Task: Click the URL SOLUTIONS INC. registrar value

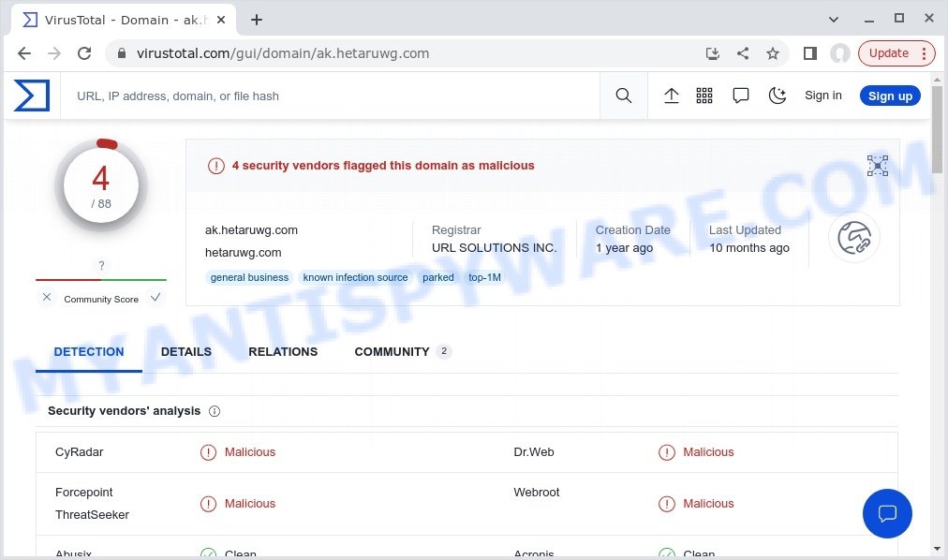Action: tap(494, 247)
